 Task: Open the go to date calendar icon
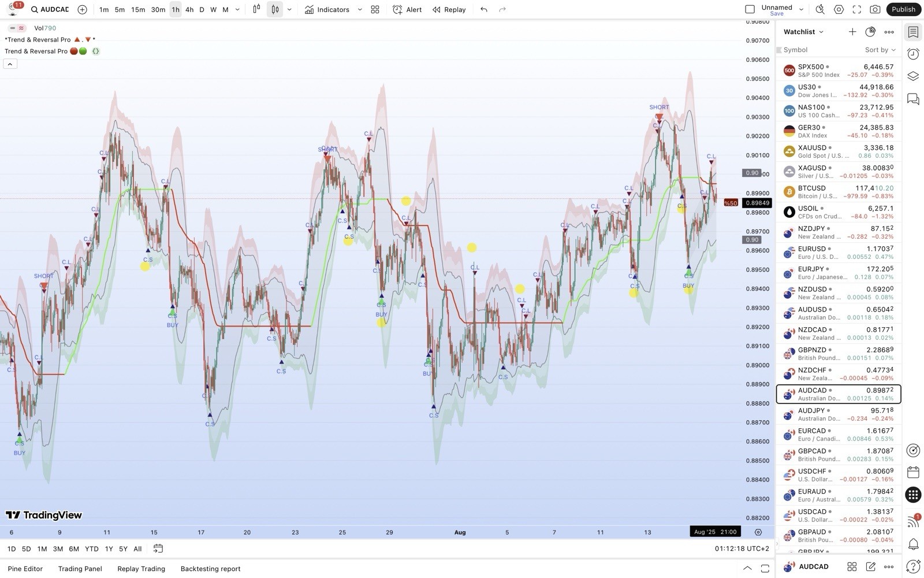[x=158, y=549]
